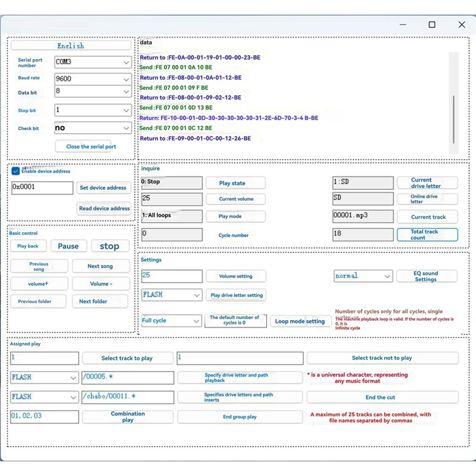Skip to Next song
This screenshot has width=476, height=476.
[100, 266]
